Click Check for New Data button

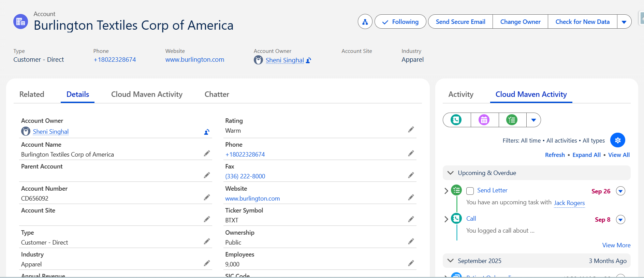(x=583, y=22)
